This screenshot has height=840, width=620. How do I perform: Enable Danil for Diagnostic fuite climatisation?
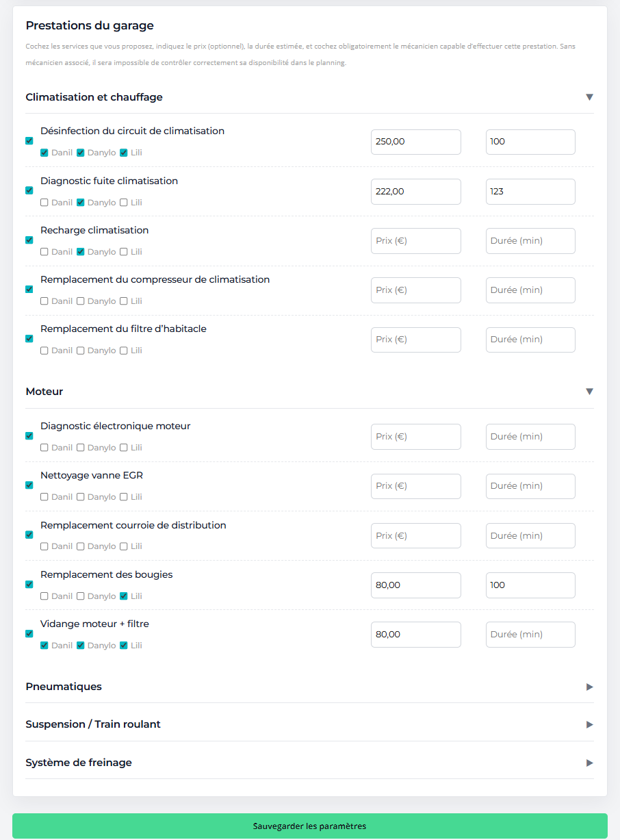click(44, 202)
